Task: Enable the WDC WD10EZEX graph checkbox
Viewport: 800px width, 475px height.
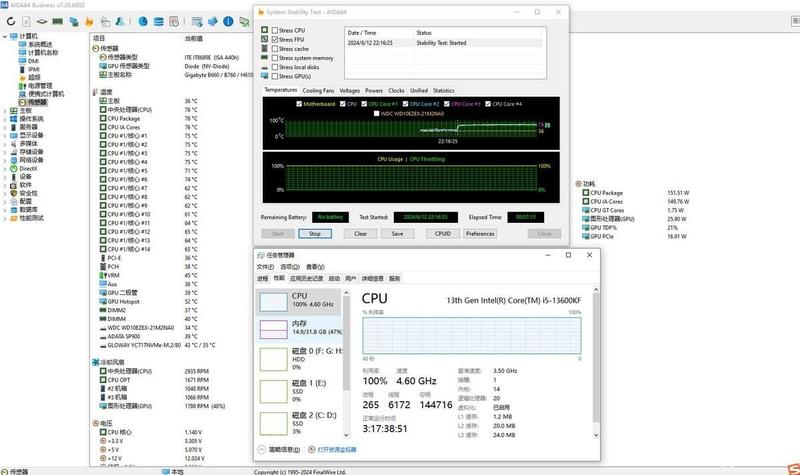Action: 377,113
